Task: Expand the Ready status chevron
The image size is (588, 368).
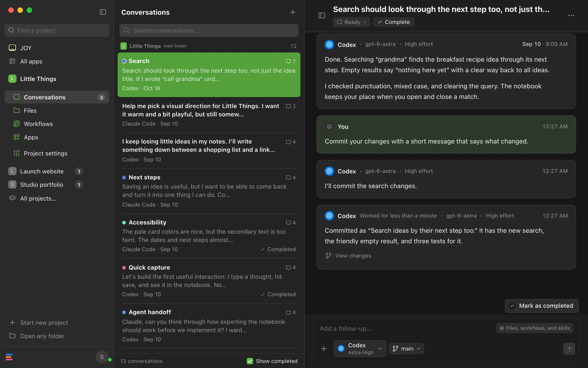Action: pos(365,22)
